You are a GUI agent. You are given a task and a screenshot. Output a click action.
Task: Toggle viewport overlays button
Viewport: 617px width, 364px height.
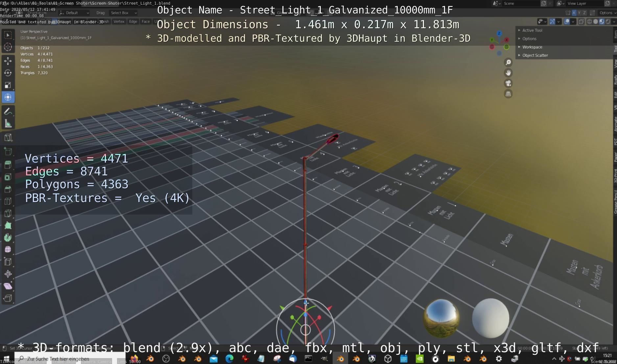tap(567, 22)
